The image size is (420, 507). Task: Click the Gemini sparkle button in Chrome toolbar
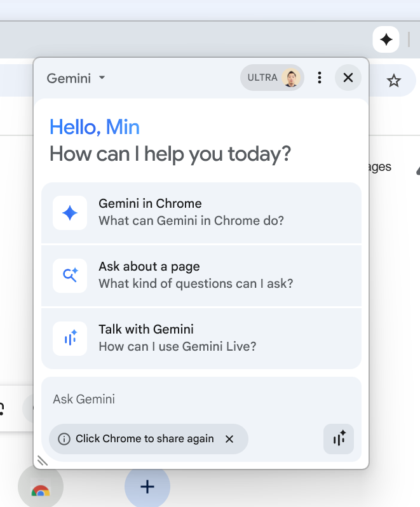click(x=386, y=39)
